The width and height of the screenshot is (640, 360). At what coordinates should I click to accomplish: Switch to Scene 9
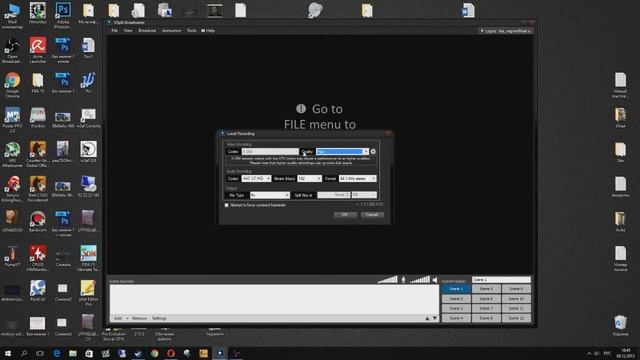[x=516, y=289]
